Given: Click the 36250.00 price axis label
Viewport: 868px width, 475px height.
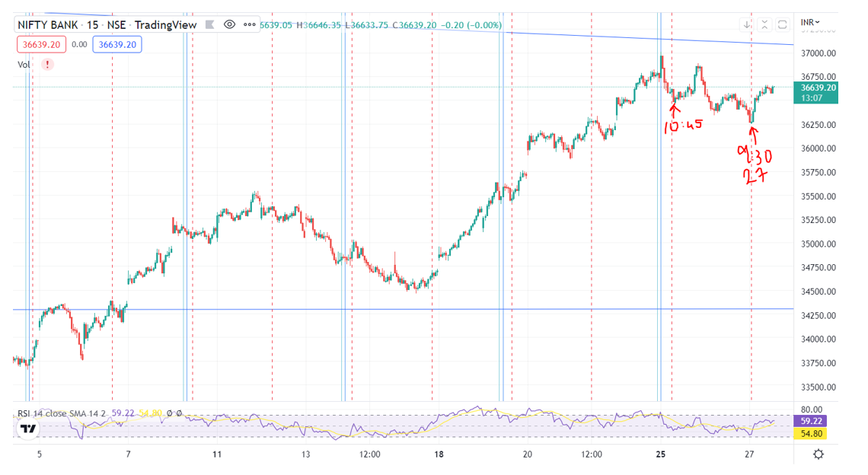Looking at the screenshot, I should coord(819,125).
